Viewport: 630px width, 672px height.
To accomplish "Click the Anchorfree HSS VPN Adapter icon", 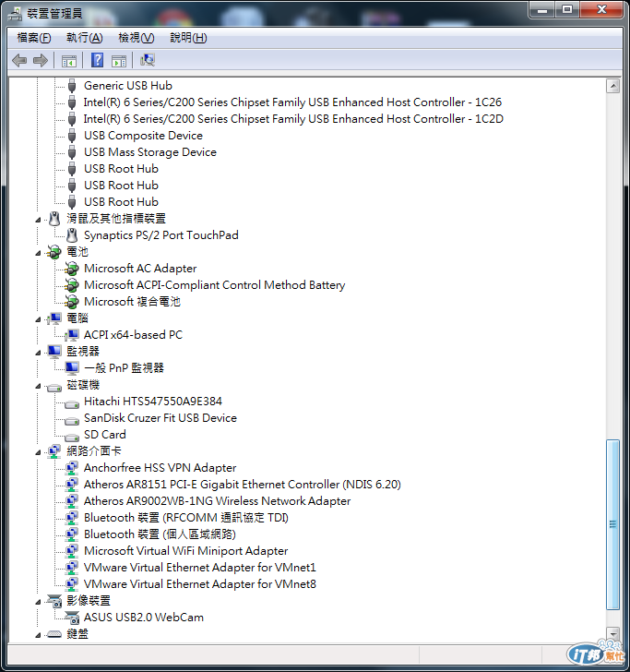I will pyautogui.click(x=72, y=468).
